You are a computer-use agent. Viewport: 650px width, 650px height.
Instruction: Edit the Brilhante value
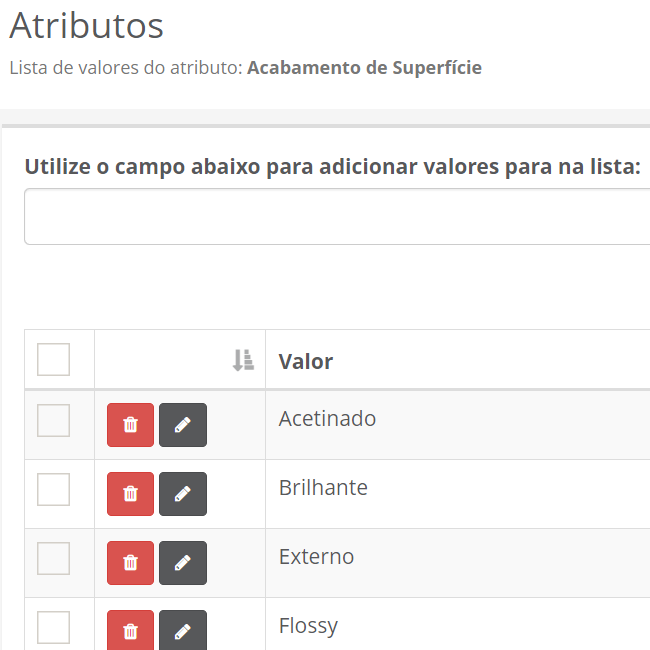182,494
